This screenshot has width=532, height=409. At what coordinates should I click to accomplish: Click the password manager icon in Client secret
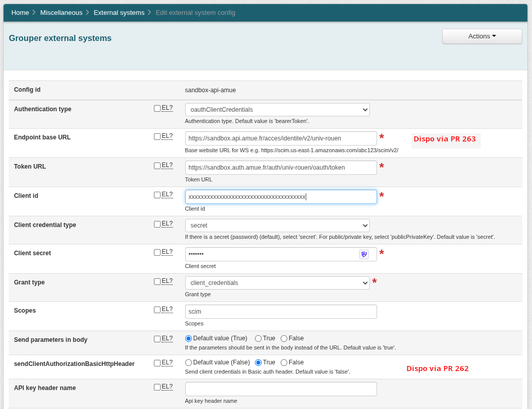tap(364, 254)
